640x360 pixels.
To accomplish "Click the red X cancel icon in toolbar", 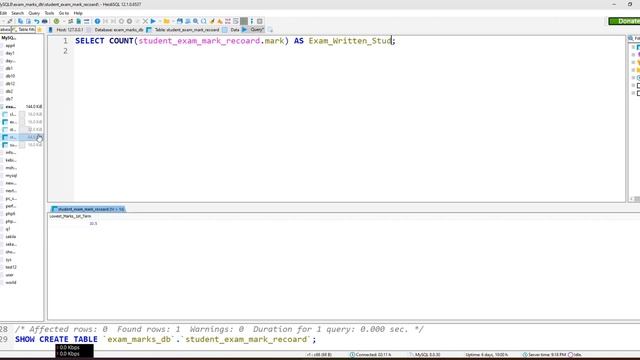I will [145, 21].
